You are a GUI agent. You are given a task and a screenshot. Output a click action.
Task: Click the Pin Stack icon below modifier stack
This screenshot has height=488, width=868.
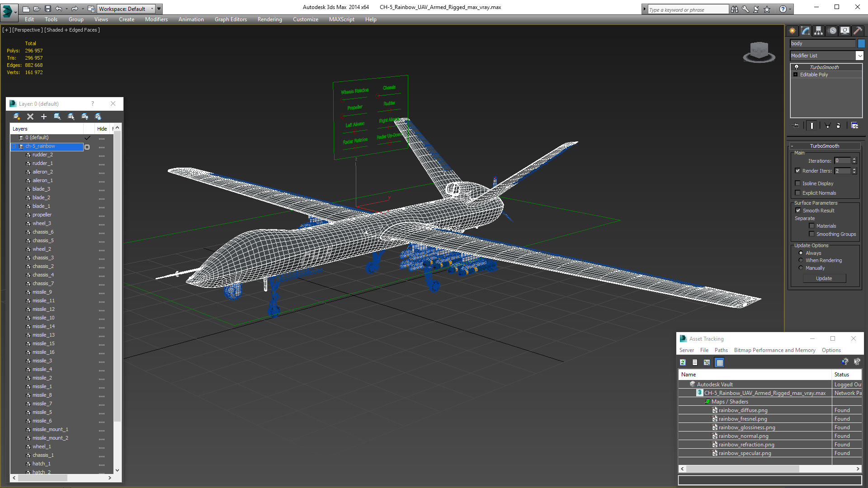click(796, 126)
